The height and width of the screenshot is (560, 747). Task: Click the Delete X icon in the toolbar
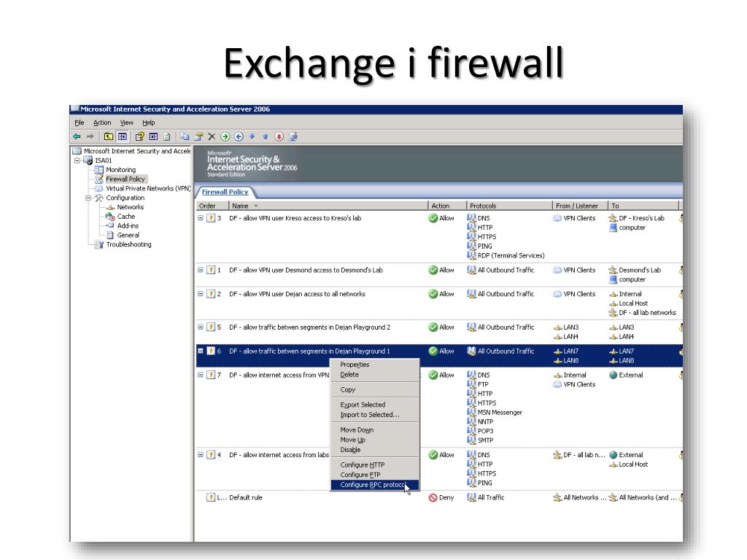(x=212, y=136)
